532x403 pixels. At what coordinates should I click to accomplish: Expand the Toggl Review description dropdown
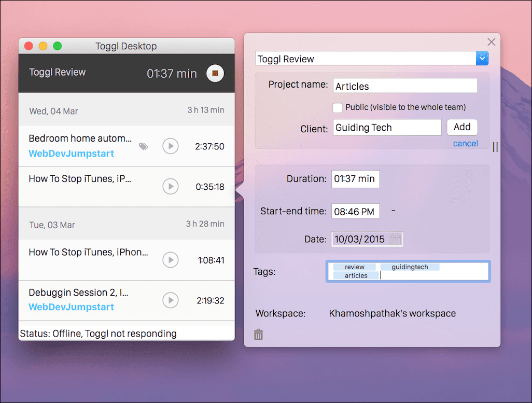482,59
